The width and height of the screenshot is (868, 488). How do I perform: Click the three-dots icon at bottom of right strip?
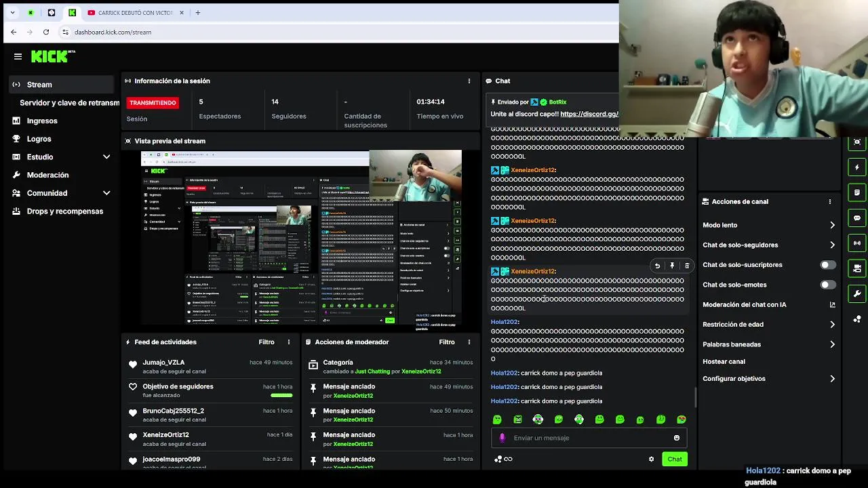pos(857,319)
